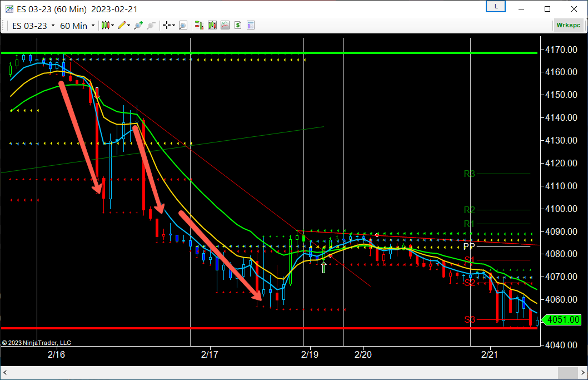Open the Indicators icon

pos(225,26)
